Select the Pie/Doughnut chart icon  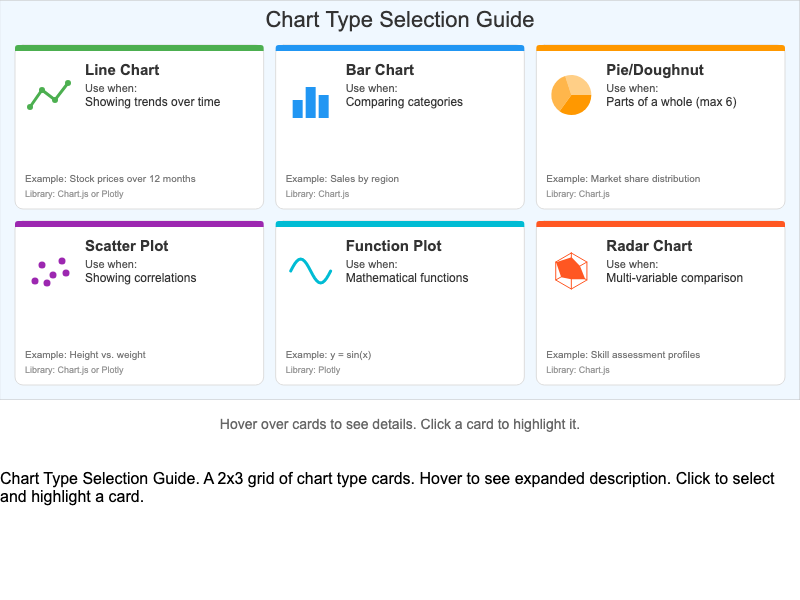pyautogui.click(x=571, y=94)
